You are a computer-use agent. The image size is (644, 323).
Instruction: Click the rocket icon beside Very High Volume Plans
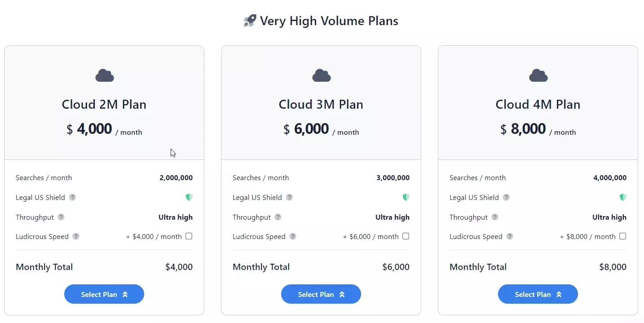click(x=250, y=21)
